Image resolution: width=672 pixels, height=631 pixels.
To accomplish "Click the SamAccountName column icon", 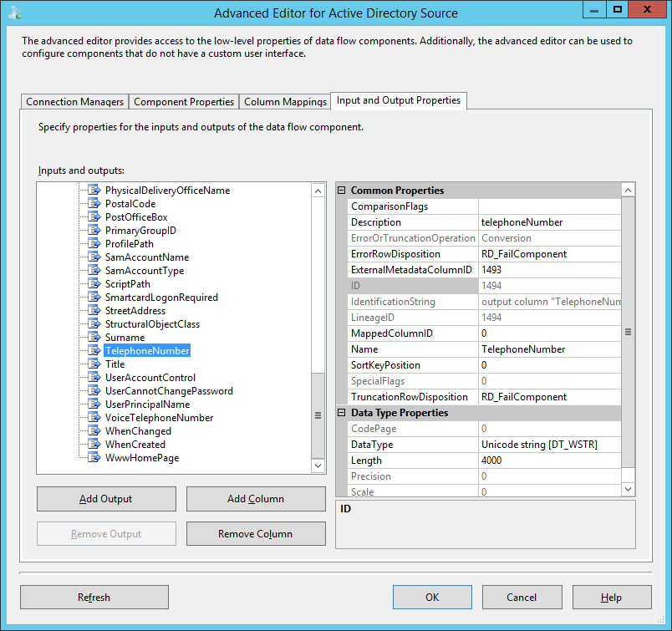I will [x=94, y=257].
